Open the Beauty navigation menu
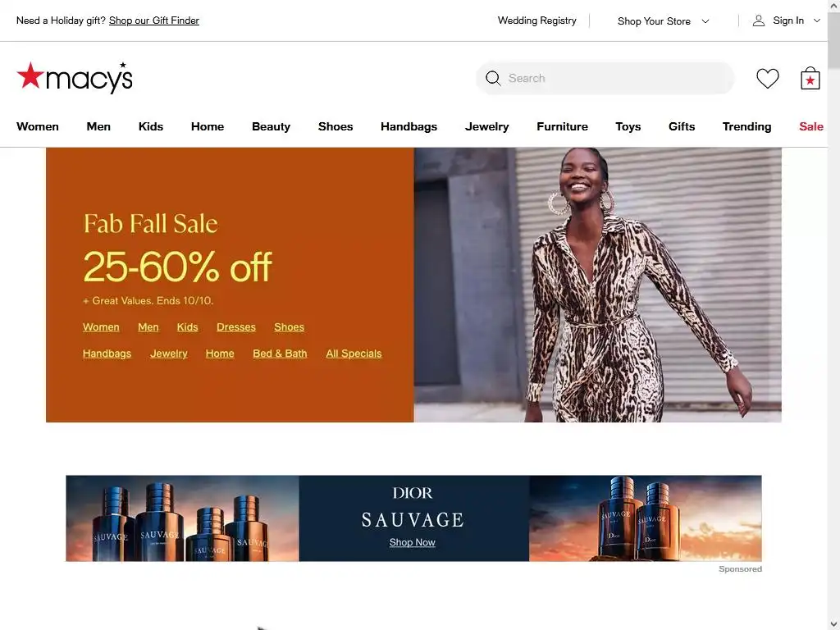This screenshot has height=630, width=840. coord(271,126)
